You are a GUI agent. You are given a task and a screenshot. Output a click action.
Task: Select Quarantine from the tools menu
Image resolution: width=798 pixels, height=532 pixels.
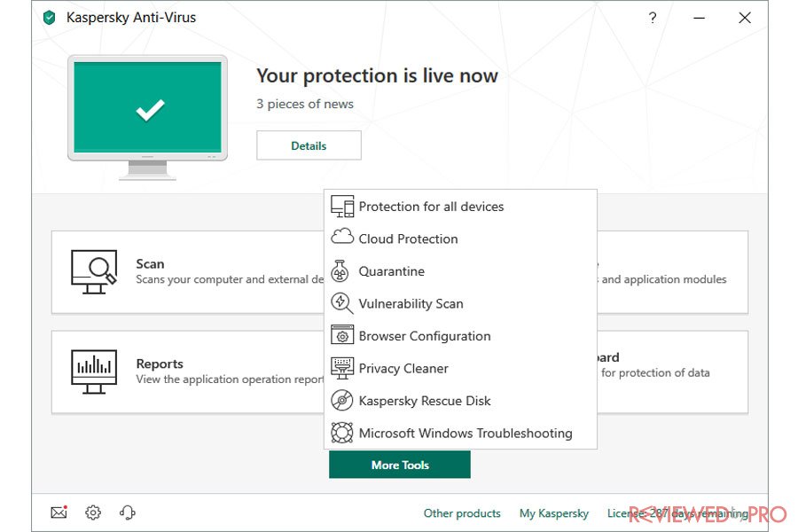click(x=460, y=270)
